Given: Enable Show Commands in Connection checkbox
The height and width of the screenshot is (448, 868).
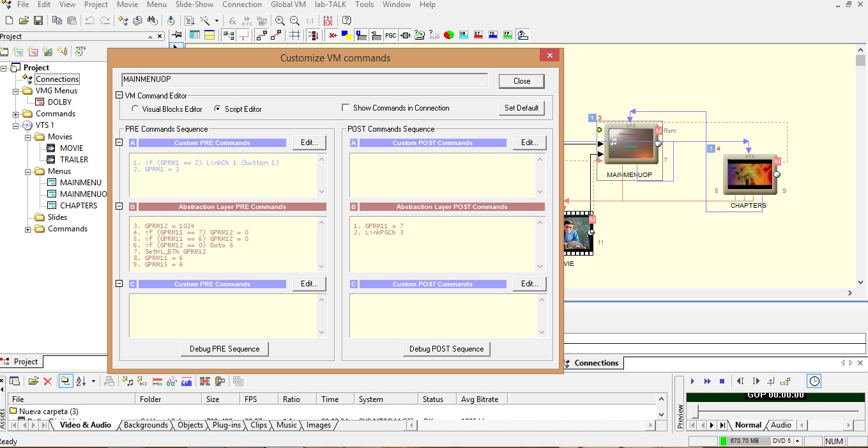Looking at the screenshot, I should (346, 108).
